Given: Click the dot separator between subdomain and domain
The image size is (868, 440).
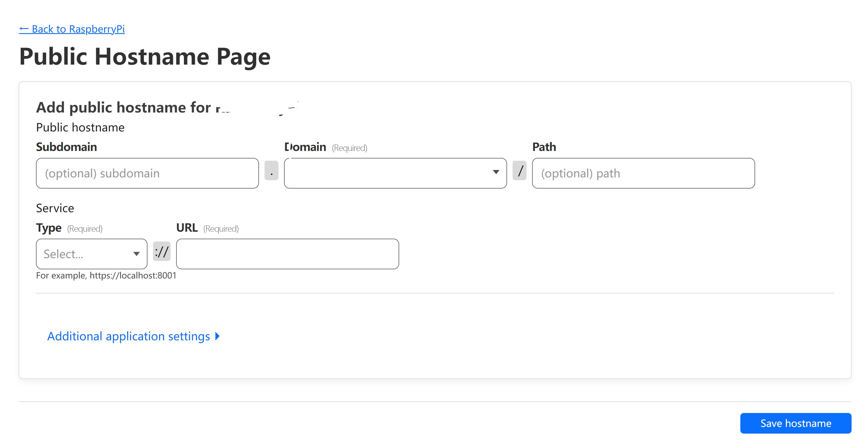Looking at the screenshot, I should pyautogui.click(x=271, y=171).
